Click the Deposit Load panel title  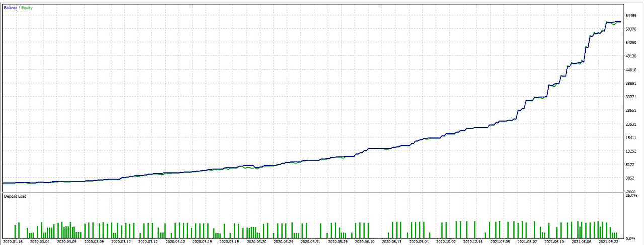coord(15,196)
